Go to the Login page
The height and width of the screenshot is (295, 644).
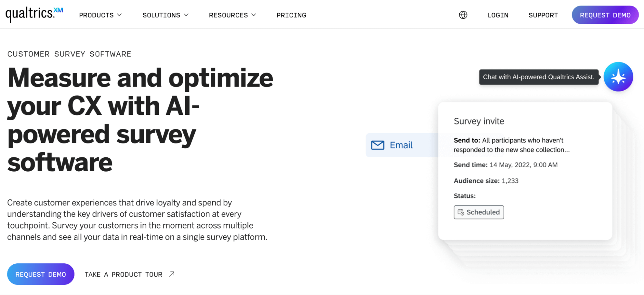click(x=498, y=15)
